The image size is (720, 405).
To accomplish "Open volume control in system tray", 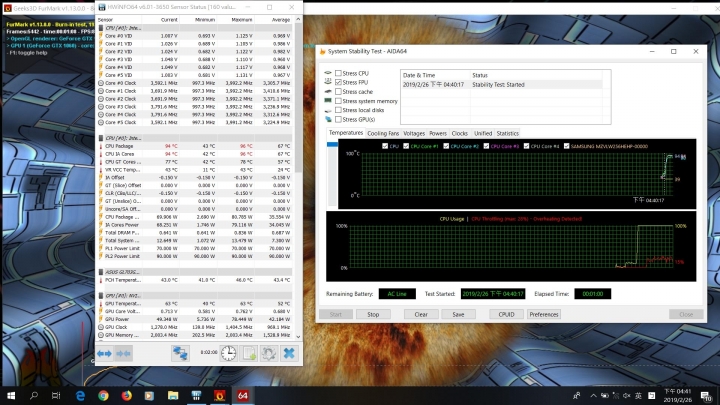I will click(627, 395).
